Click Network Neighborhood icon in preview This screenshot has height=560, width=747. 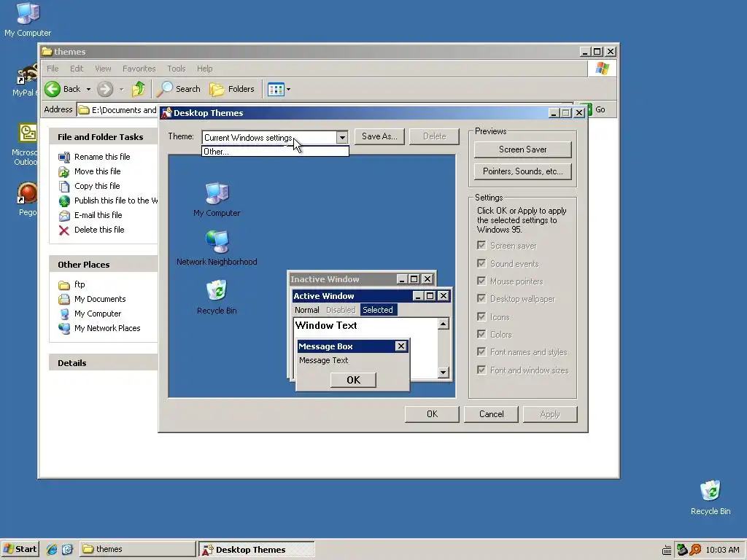pos(217,242)
